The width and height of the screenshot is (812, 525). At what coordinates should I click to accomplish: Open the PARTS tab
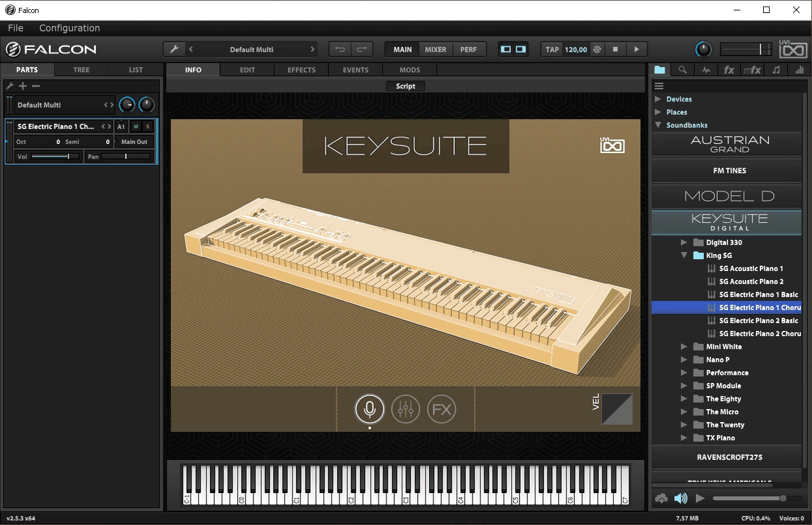pyautogui.click(x=27, y=70)
